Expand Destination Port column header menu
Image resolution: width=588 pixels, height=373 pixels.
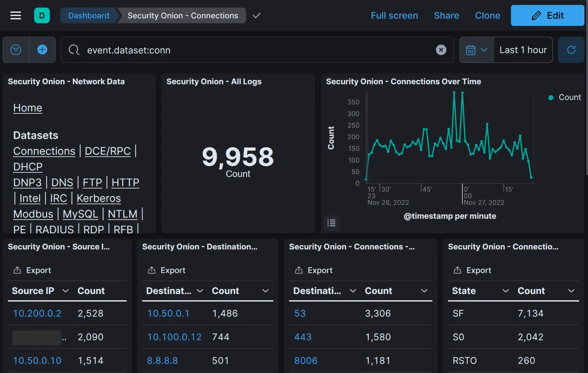coord(353,291)
